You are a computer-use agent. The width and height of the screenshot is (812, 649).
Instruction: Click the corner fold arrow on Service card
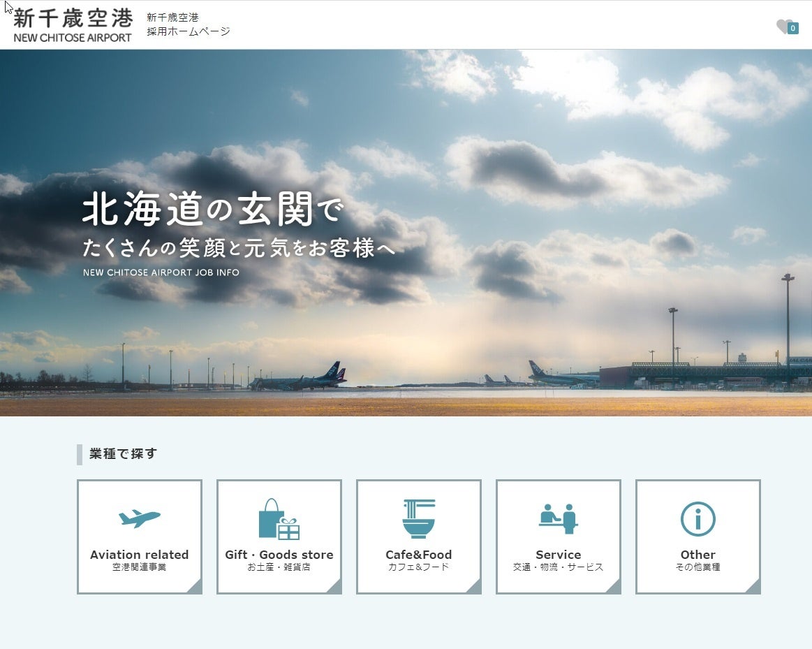click(x=614, y=588)
